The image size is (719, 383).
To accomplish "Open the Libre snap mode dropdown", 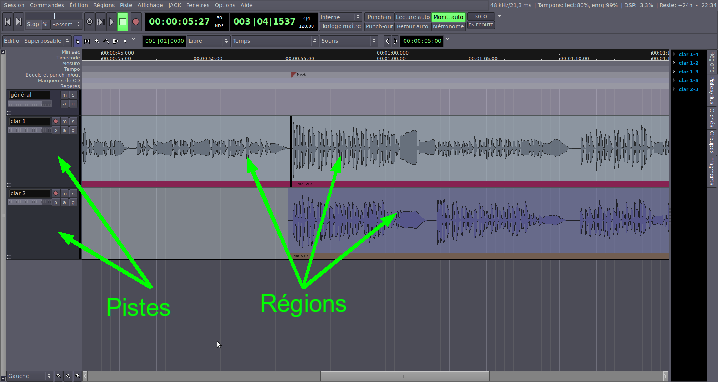I will pos(208,41).
